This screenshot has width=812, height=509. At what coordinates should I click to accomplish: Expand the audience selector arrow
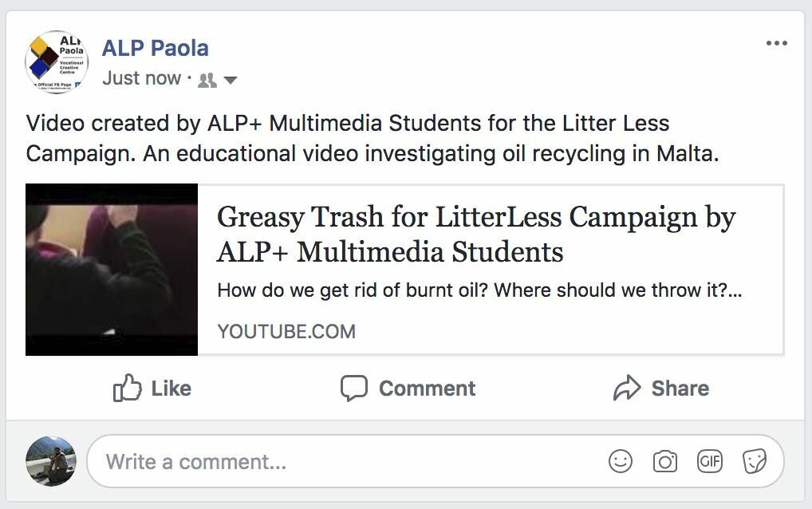click(230, 80)
